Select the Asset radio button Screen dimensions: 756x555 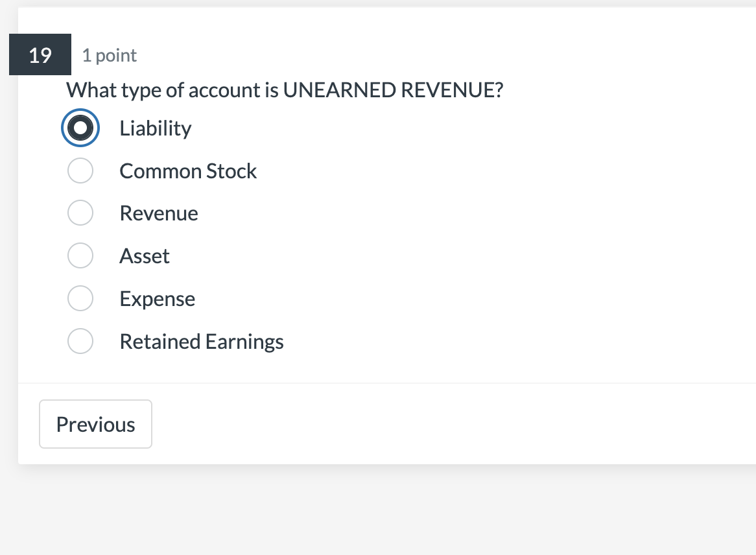click(80, 255)
